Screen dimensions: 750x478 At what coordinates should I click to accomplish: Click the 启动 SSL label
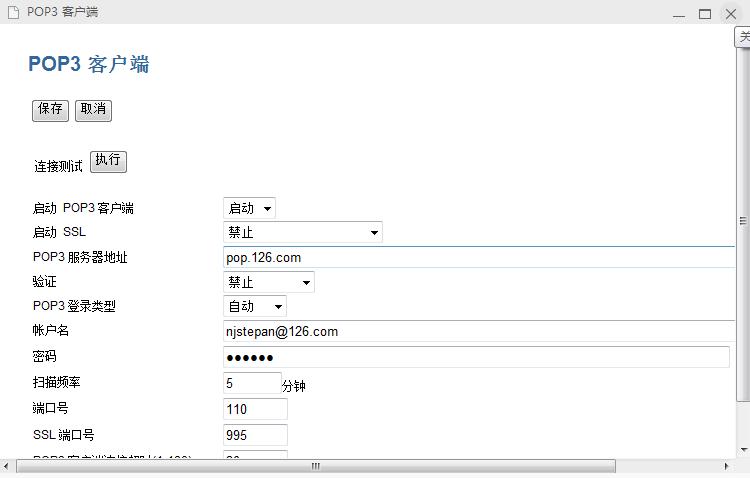click(x=59, y=232)
